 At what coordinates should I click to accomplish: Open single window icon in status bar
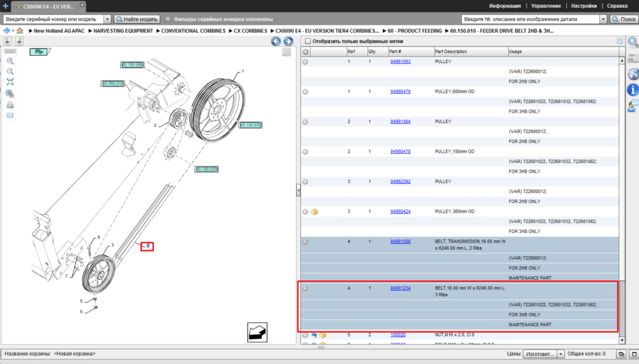[634, 354]
